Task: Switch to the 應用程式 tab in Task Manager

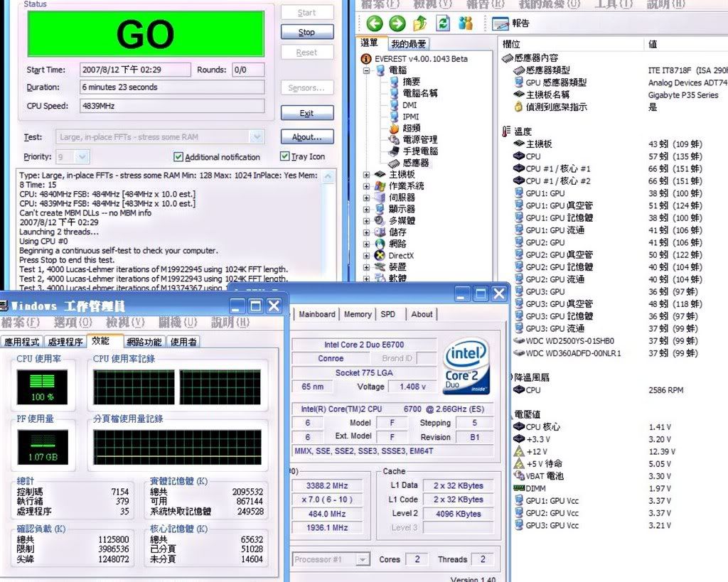Action: (22, 342)
